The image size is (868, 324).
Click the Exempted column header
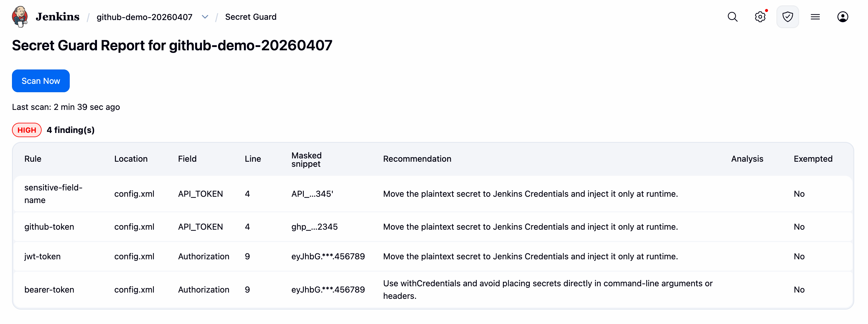pos(812,159)
